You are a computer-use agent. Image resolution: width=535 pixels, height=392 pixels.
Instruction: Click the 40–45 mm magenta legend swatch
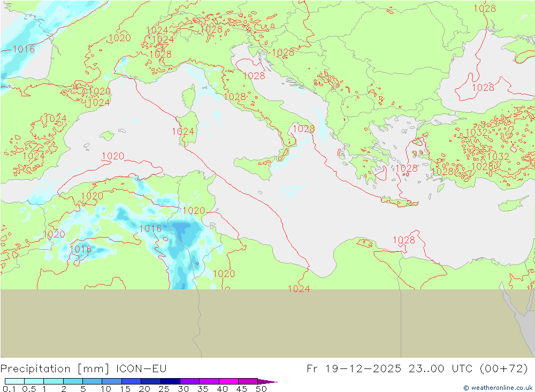click(228, 381)
